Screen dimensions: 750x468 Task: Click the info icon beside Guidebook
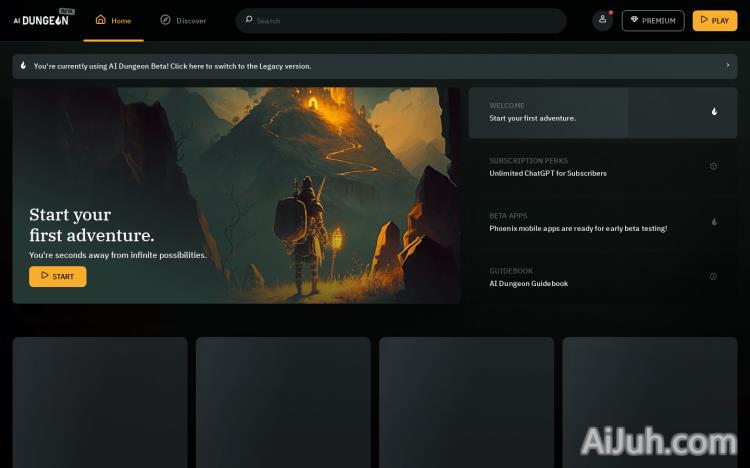(713, 277)
